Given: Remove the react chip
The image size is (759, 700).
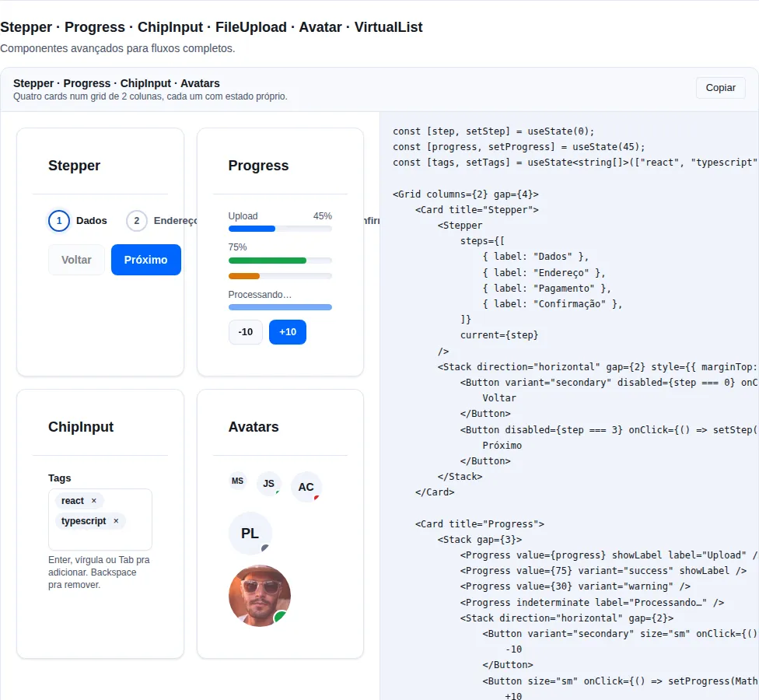Looking at the screenshot, I should pos(94,501).
